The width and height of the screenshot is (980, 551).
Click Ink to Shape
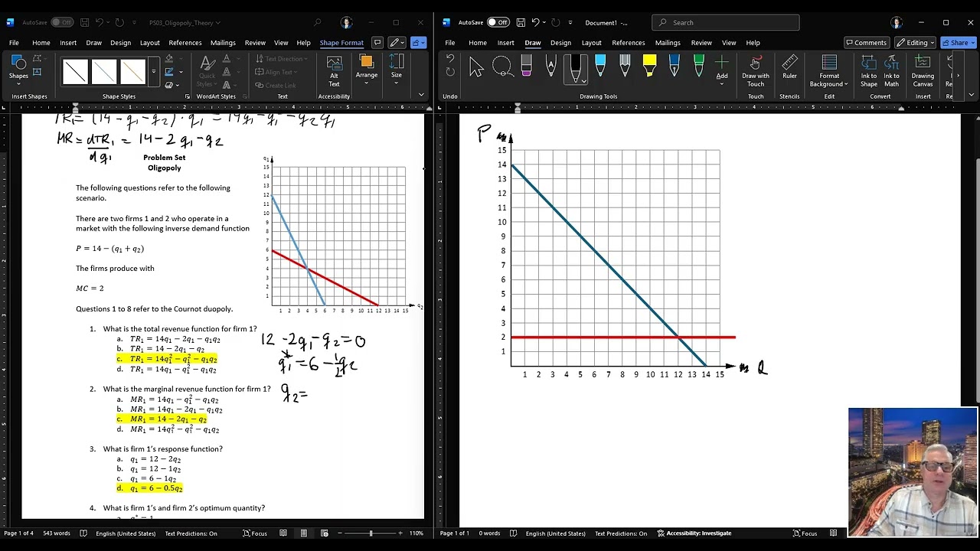click(x=869, y=70)
